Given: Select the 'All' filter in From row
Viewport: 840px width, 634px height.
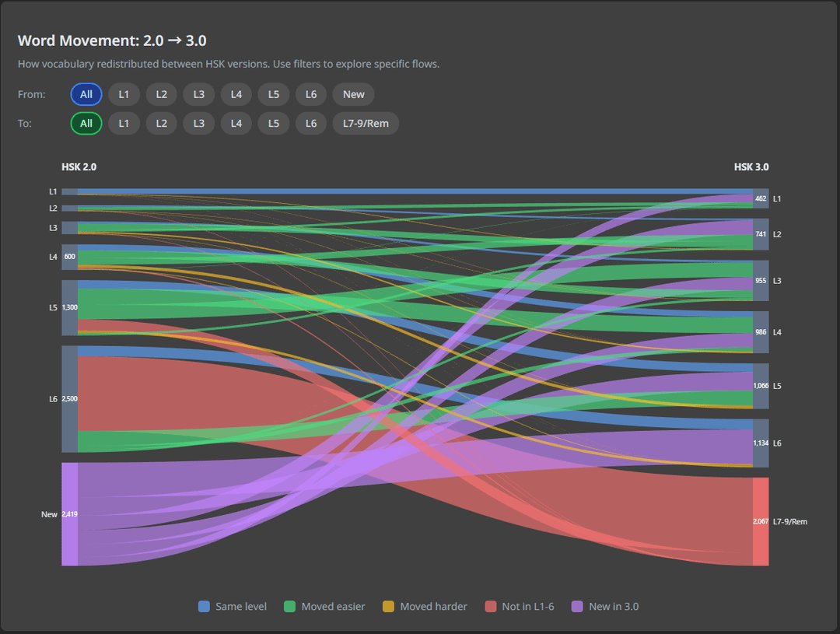Looking at the screenshot, I should point(86,94).
